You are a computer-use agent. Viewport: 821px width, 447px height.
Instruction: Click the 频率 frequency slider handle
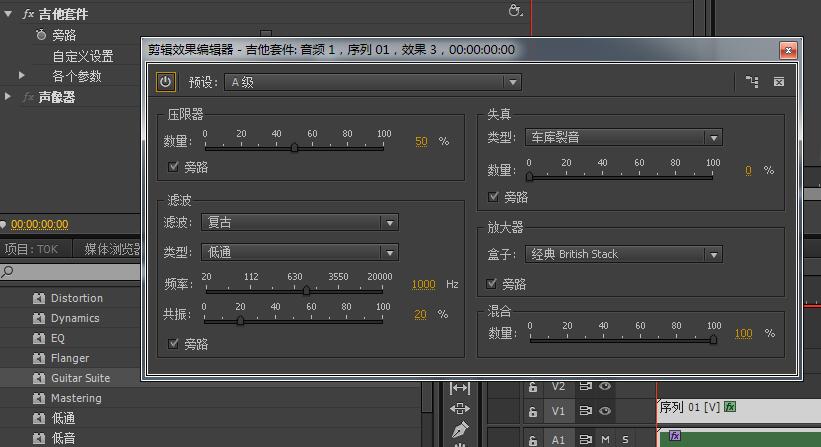[306, 290]
